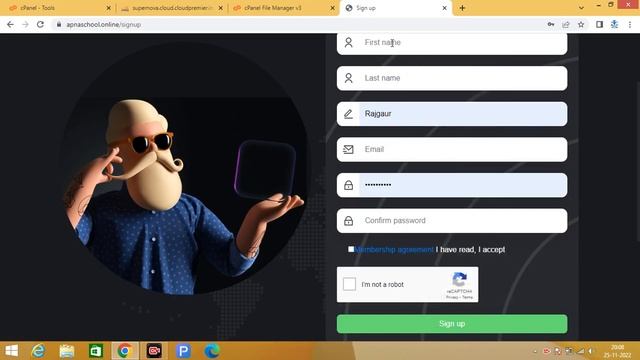Viewport: 640px width, 360px height.
Task: Click the filled password field
Action: [452, 185]
